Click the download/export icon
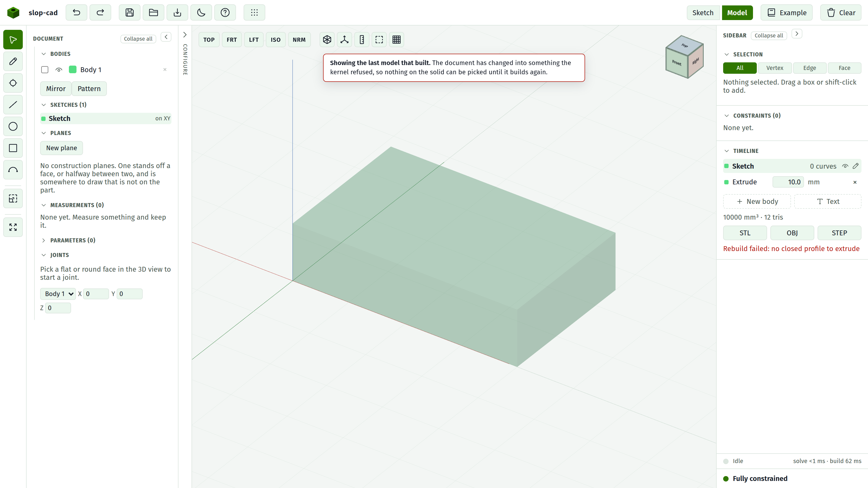 click(177, 12)
